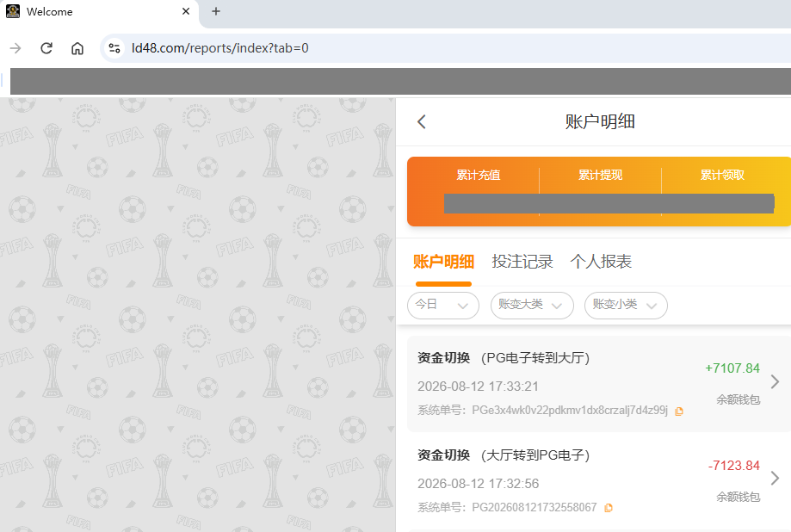Click the 累计提现 label
This screenshot has width=791, height=532.
[600, 175]
